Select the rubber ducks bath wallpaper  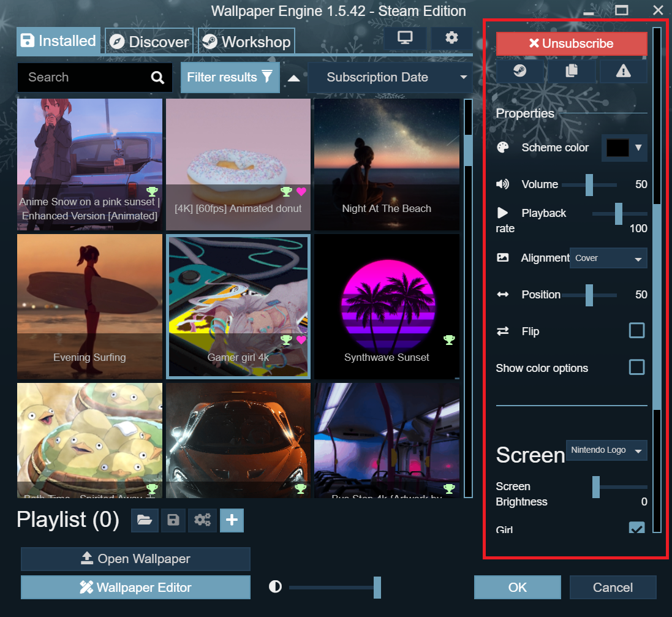[89, 441]
